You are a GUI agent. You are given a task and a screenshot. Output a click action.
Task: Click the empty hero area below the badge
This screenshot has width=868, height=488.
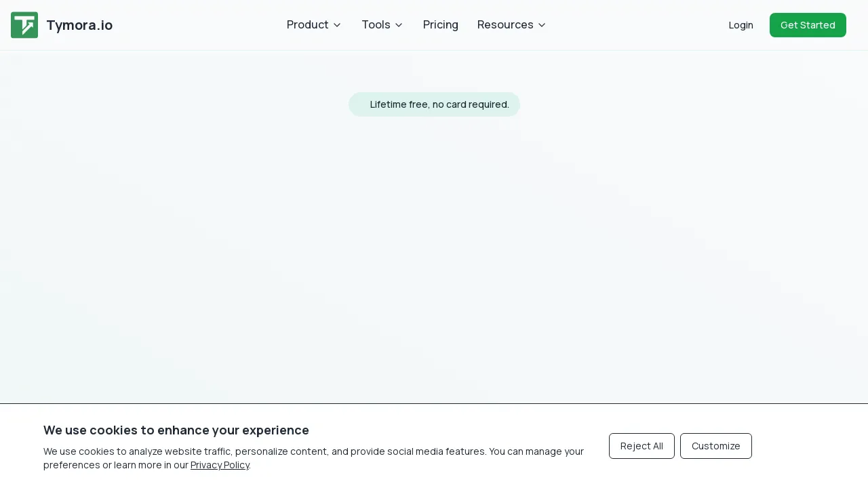[434, 258]
